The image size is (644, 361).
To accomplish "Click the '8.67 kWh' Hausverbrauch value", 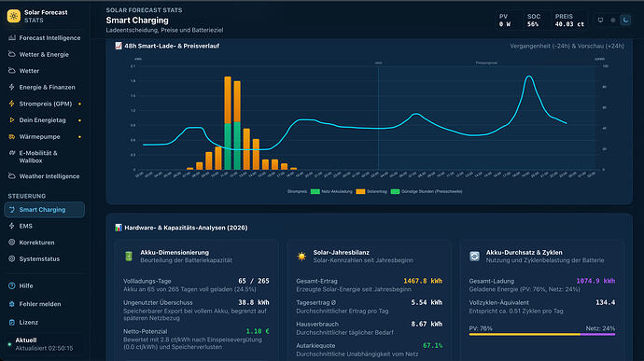I will (x=427, y=324).
